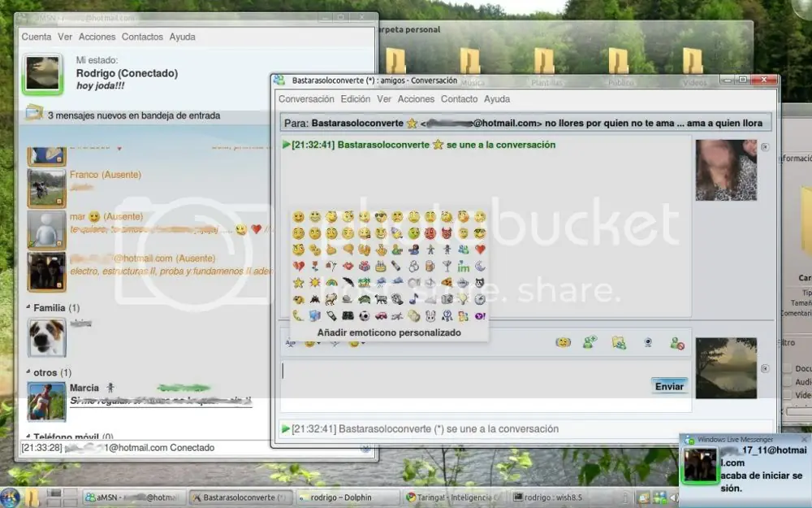Viewport: 812px width, 508px height.
Task: Open the KDE application launcher
Action: (10, 497)
